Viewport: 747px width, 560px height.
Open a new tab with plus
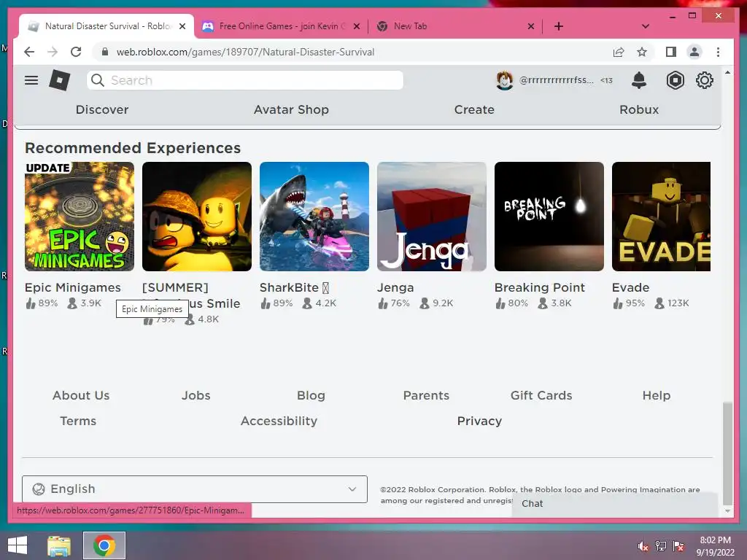pos(559,26)
